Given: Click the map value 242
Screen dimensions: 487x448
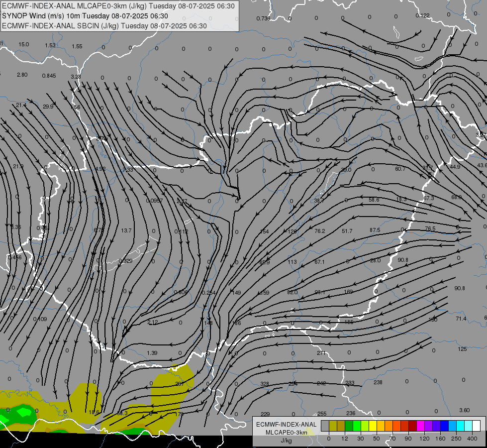Looking at the screenshot, I should pyautogui.click(x=321, y=383).
